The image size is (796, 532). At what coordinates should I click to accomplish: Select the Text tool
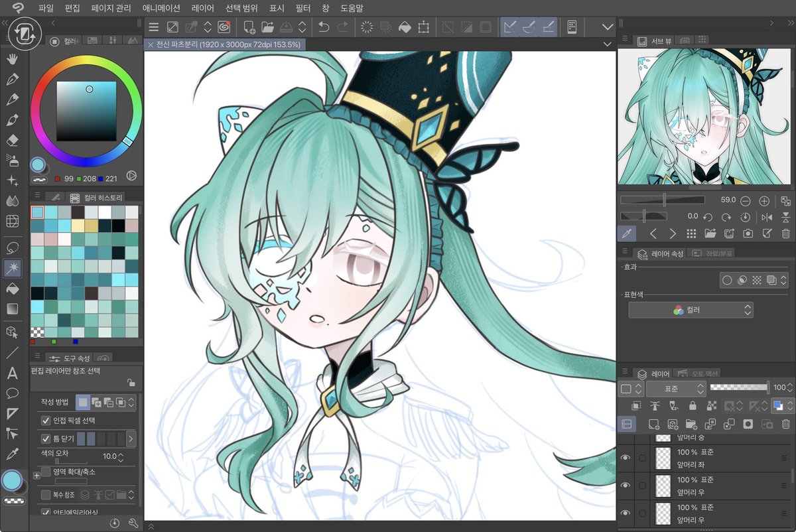coord(12,373)
